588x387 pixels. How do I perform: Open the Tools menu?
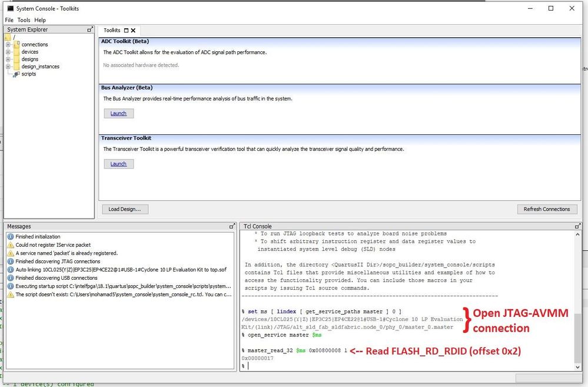pos(24,20)
